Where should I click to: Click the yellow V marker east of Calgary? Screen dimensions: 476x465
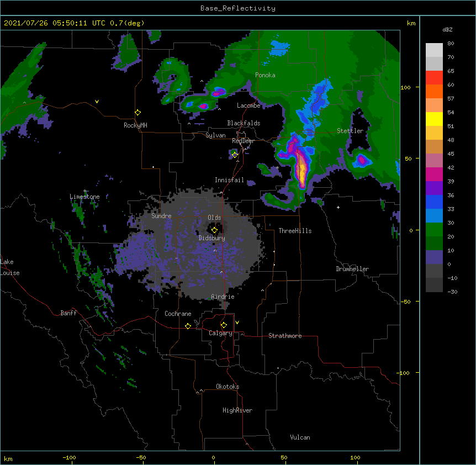click(x=237, y=323)
